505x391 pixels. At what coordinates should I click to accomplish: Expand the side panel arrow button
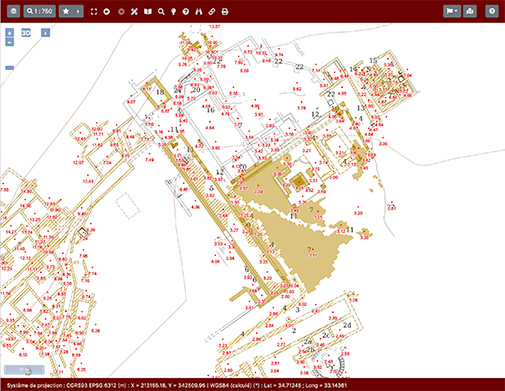(x=46, y=33)
